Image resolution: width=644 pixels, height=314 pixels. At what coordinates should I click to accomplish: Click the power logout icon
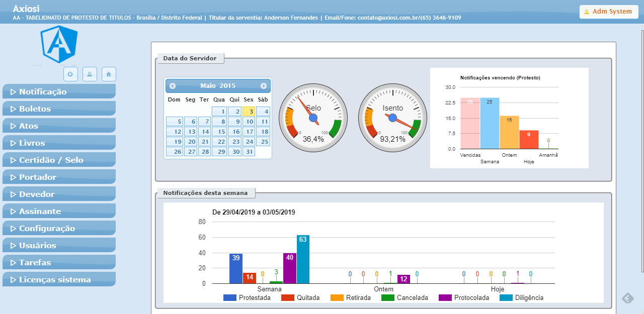coord(70,74)
